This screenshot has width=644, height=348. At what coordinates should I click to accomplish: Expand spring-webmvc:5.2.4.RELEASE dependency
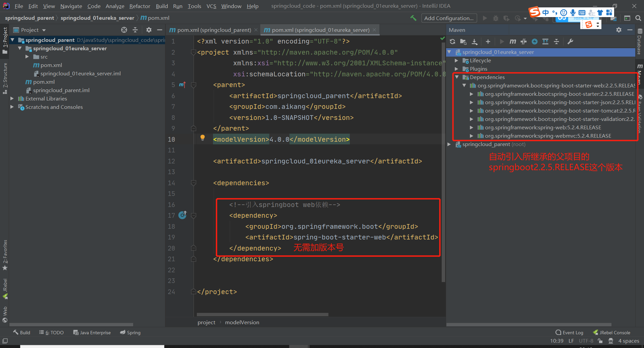[x=472, y=136]
